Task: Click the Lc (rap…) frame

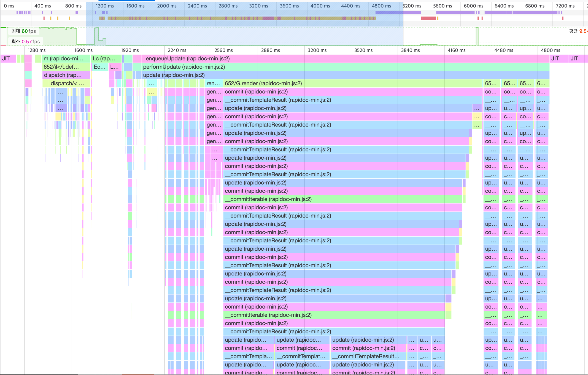Action: [104, 58]
